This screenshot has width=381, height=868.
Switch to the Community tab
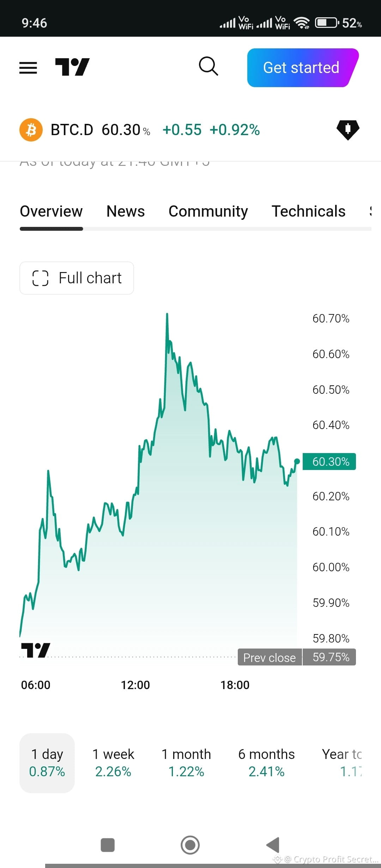click(208, 211)
